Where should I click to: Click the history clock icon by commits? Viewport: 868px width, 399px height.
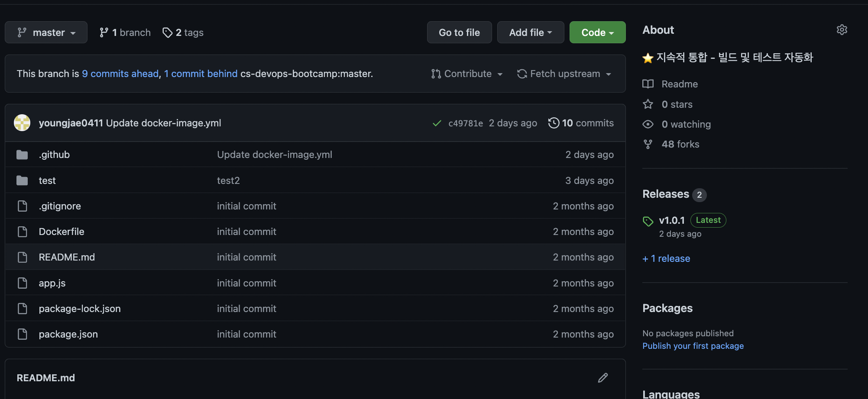pos(554,123)
